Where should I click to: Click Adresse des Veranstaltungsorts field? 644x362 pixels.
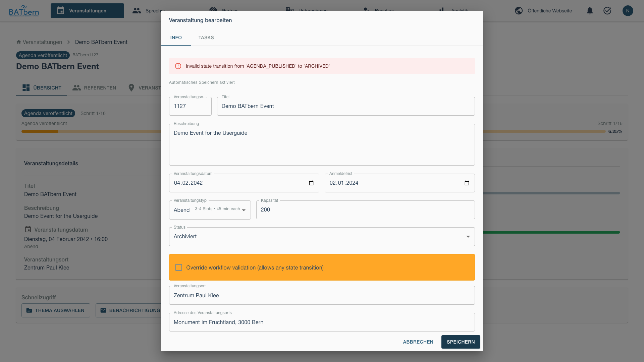(322, 322)
